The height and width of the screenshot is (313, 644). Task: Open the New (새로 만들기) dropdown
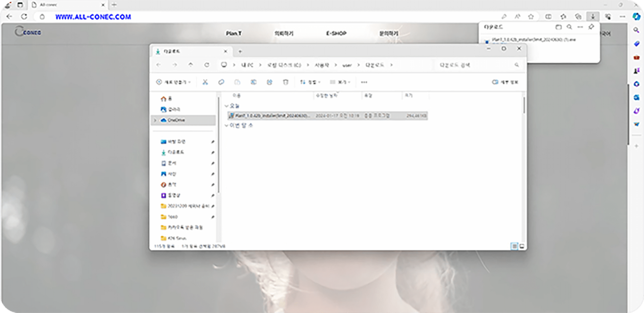pos(173,82)
